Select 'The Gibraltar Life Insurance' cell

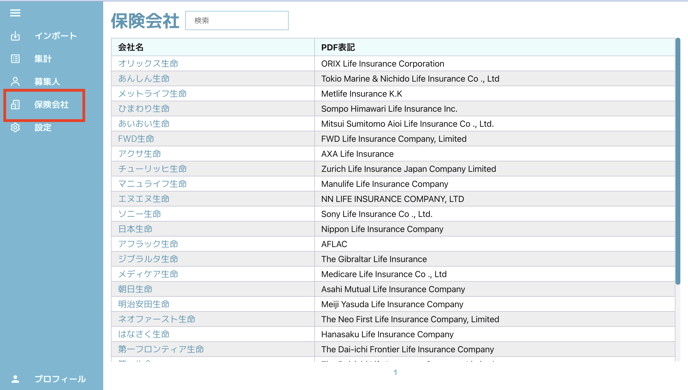click(x=494, y=259)
